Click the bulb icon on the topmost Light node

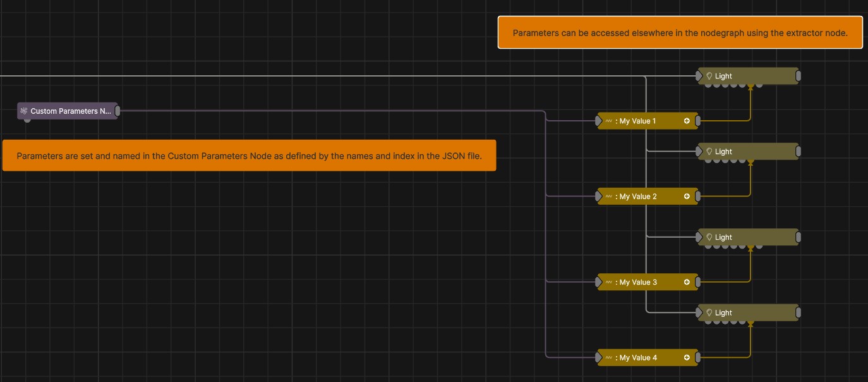[x=709, y=76]
